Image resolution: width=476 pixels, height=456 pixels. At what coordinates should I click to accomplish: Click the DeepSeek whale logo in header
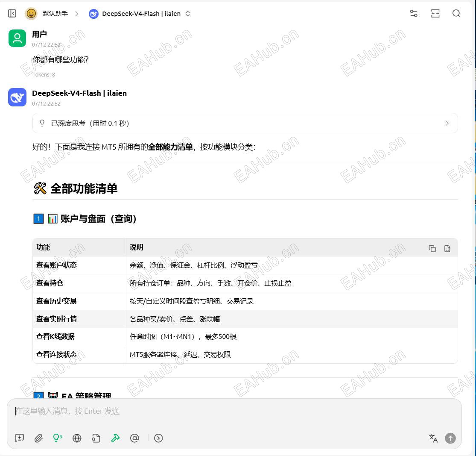[x=93, y=14]
